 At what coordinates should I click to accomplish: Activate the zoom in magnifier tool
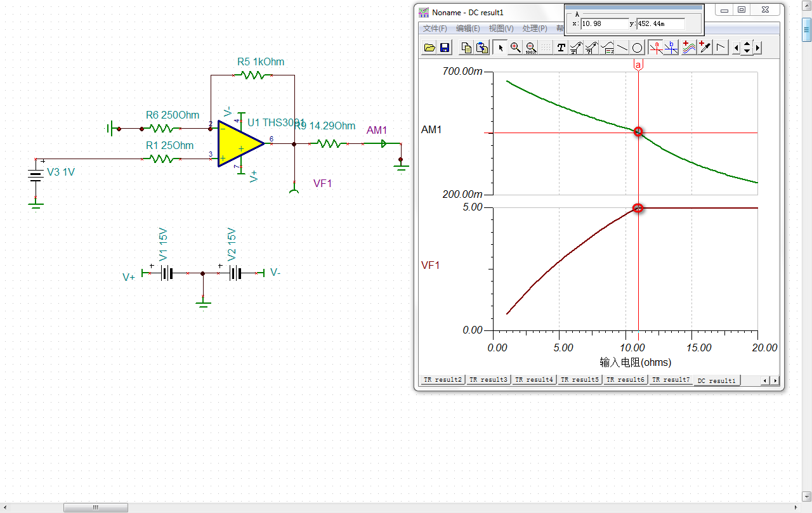(x=516, y=48)
